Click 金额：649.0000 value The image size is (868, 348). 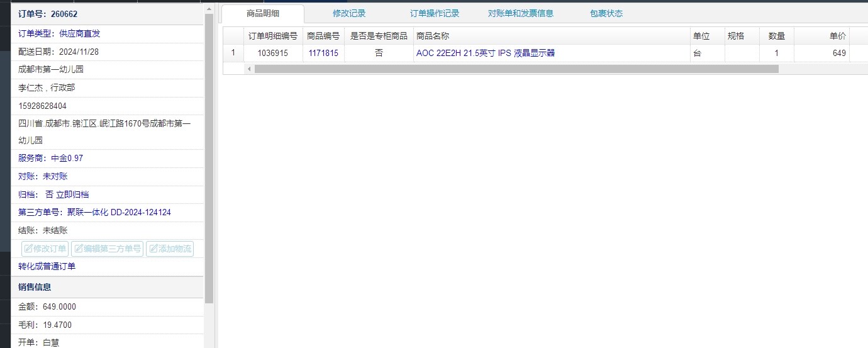47,306
